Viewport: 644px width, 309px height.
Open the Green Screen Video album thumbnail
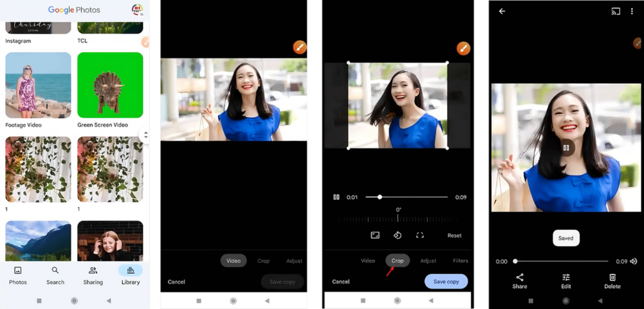coord(110,85)
